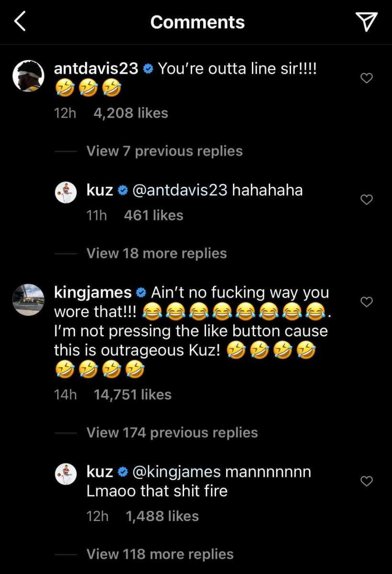
Task: Tap the share paper plane icon
Action: pyautogui.click(x=367, y=22)
